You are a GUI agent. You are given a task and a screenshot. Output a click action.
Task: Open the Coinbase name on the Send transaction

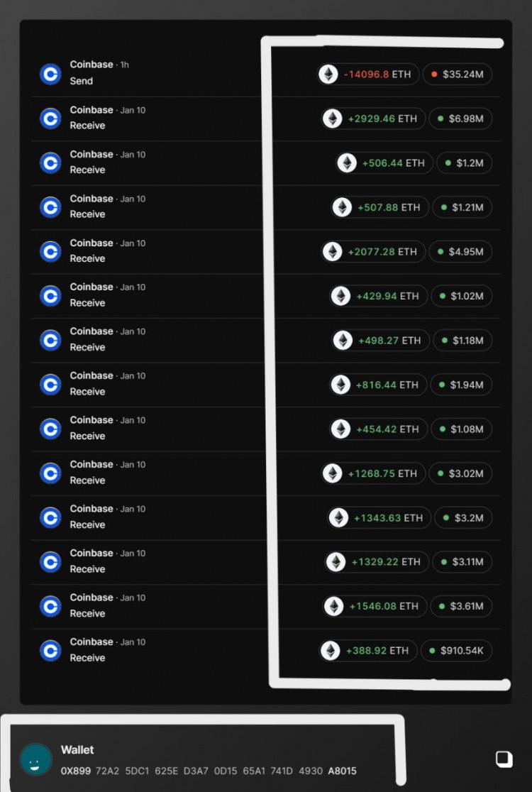click(x=92, y=65)
